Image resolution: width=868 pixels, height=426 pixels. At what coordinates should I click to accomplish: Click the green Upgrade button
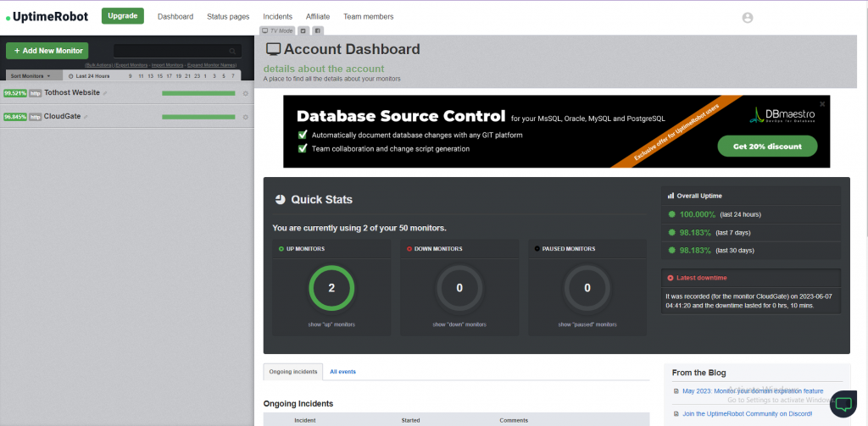coord(122,16)
